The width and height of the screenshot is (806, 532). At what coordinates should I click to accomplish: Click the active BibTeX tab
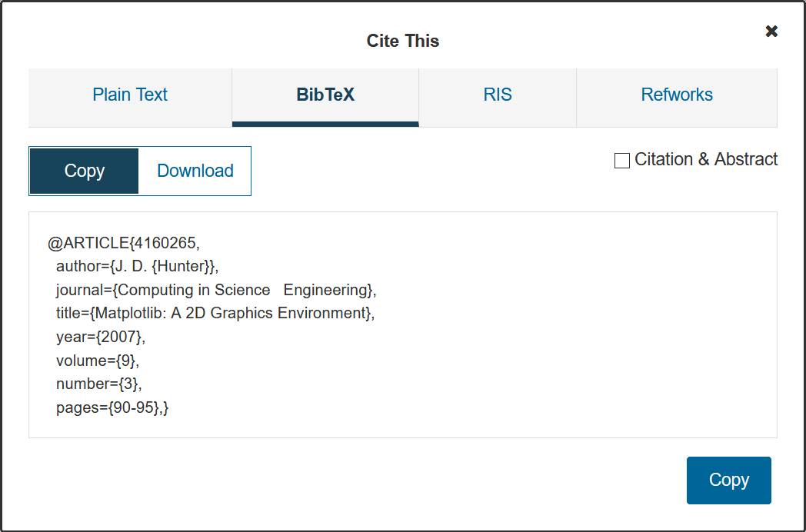pos(325,94)
